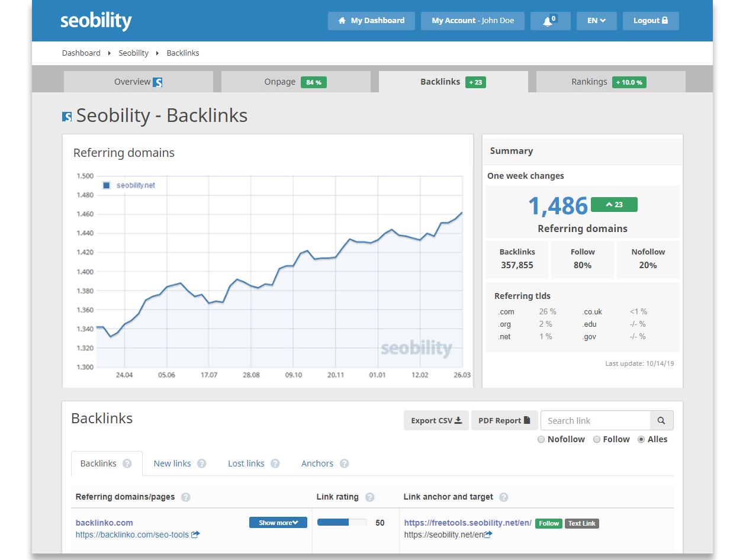
Task: Open https://backlinko.com/seo-tools URL link
Action: [132, 535]
